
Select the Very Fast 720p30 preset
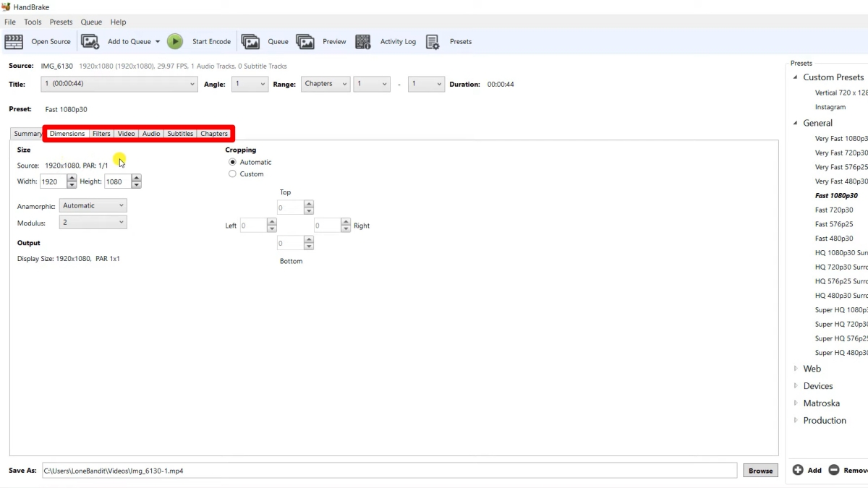tap(841, 153)
